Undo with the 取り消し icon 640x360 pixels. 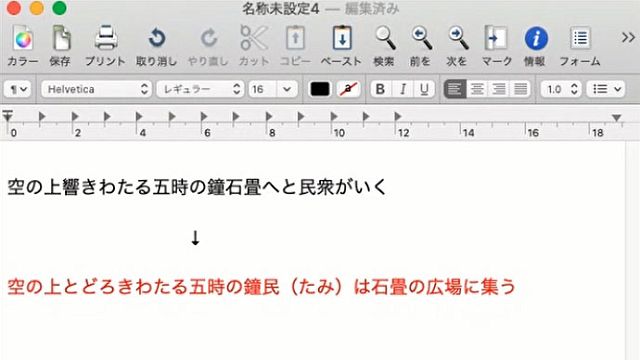(x=157, y=38)
